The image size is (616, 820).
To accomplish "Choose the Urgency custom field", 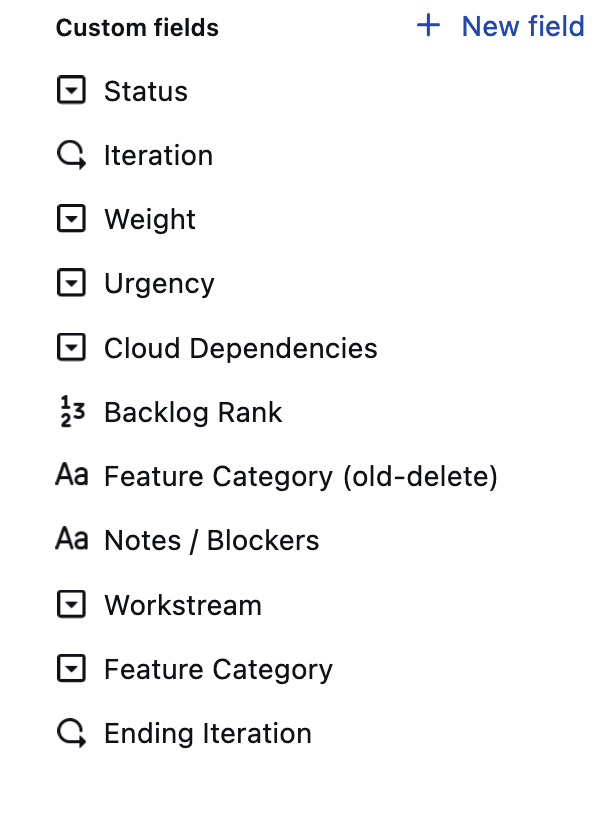I will point(159,284).
